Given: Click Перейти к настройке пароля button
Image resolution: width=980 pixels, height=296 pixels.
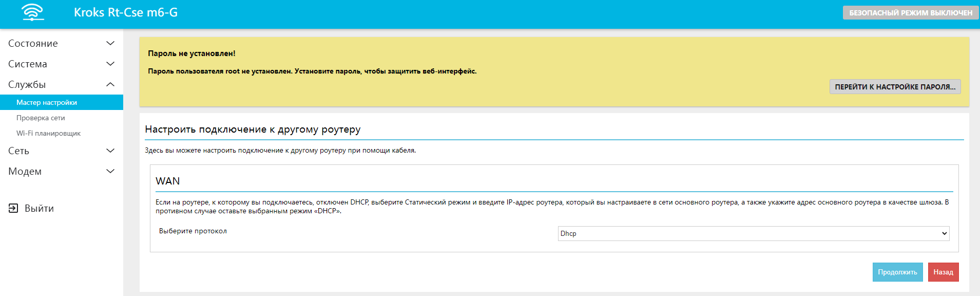Looking at the screenshot, I should click(x=895, y=87).
